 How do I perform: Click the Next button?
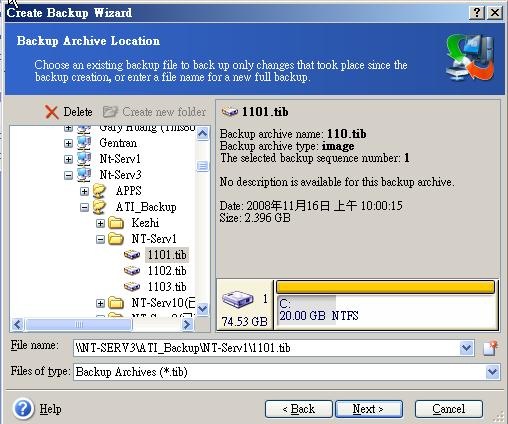click(368, 409)
